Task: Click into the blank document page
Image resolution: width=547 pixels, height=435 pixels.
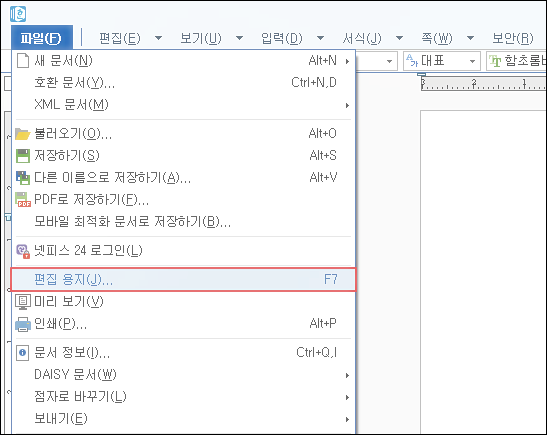Action: tap(484, 272)
